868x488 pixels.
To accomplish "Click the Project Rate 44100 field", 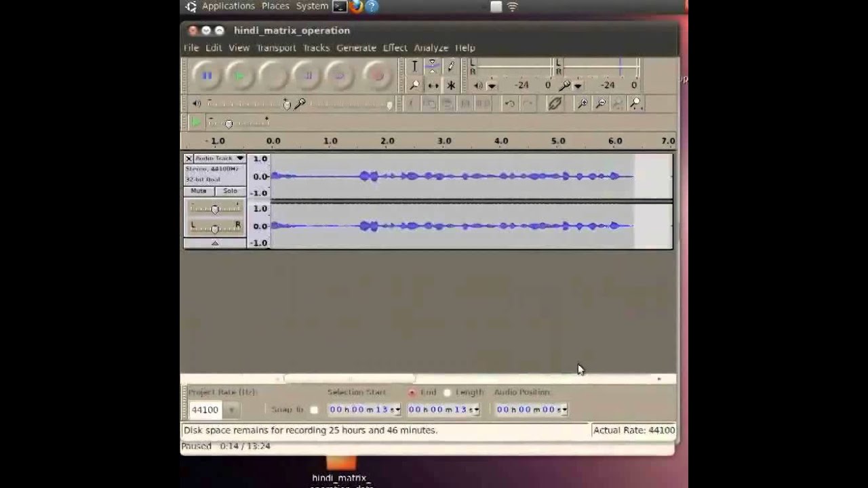I will 205,409.
